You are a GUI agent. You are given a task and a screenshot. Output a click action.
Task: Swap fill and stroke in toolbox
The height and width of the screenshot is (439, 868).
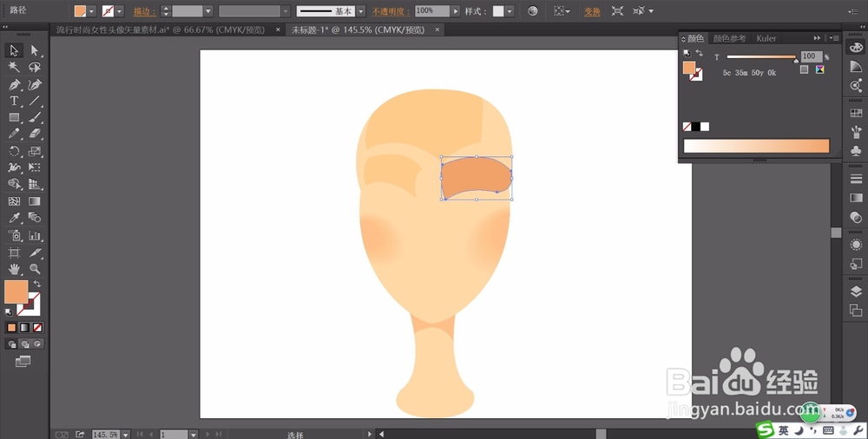37,284
